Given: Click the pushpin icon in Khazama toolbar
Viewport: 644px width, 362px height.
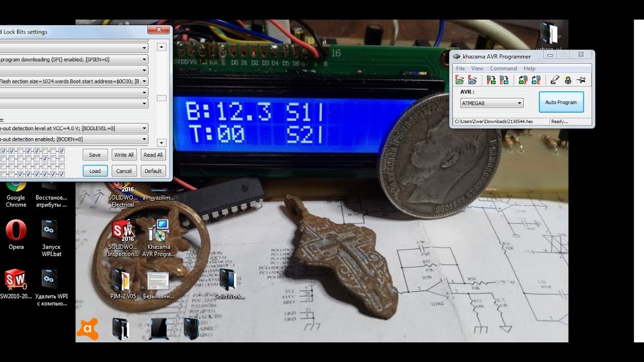Looking at the screenshot, I should 581,80.
